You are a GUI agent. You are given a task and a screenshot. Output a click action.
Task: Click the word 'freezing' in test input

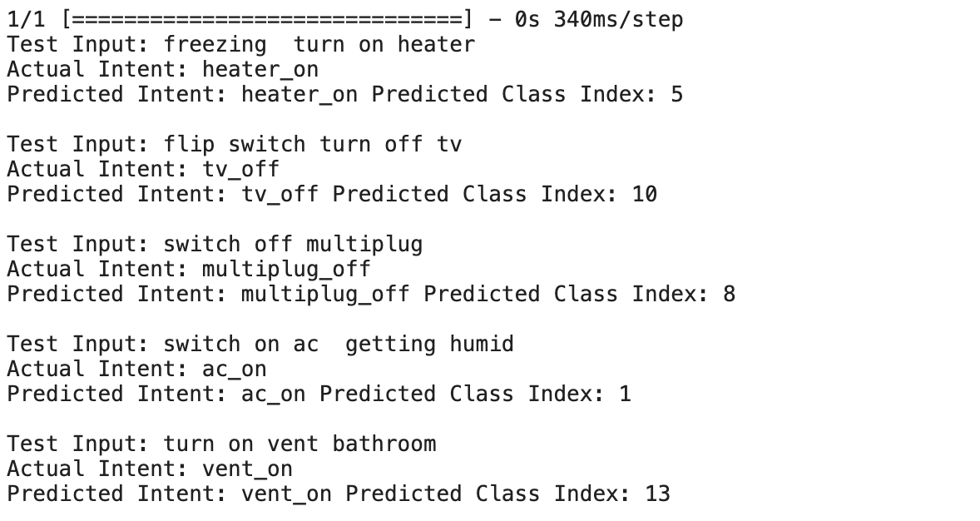(215, 44)
